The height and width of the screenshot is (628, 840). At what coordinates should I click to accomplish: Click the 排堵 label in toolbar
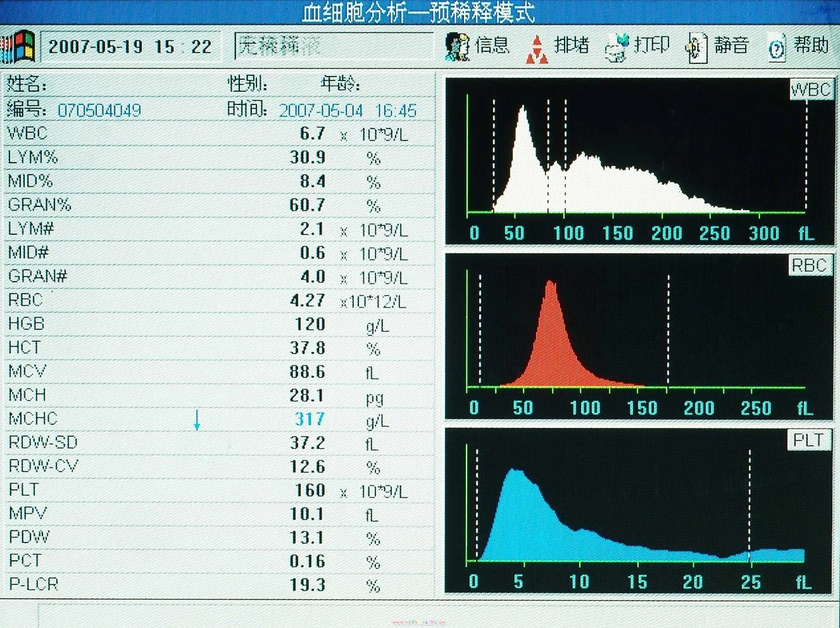pos(571,45)
